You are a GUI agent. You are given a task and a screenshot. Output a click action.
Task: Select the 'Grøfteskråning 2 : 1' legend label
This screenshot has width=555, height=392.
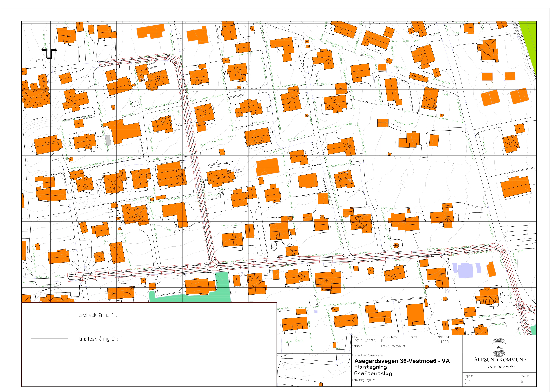coord(101,339)
